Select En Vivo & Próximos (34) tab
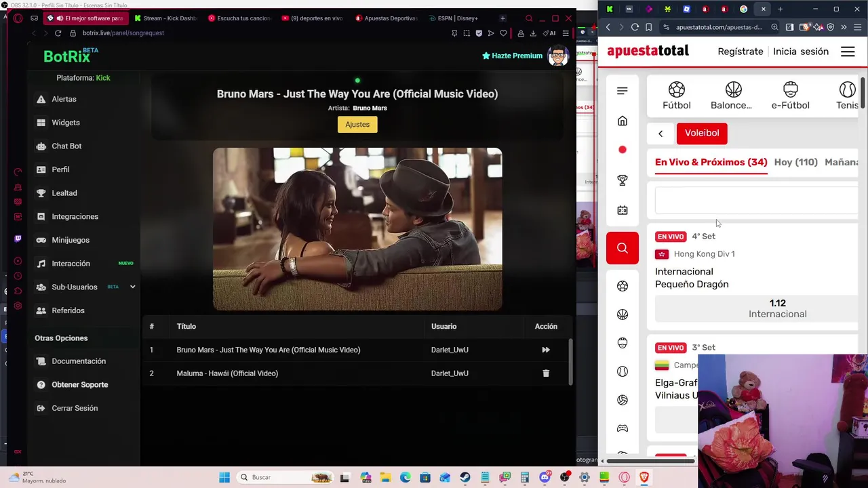The image size is (868, 488). [711, 163]
